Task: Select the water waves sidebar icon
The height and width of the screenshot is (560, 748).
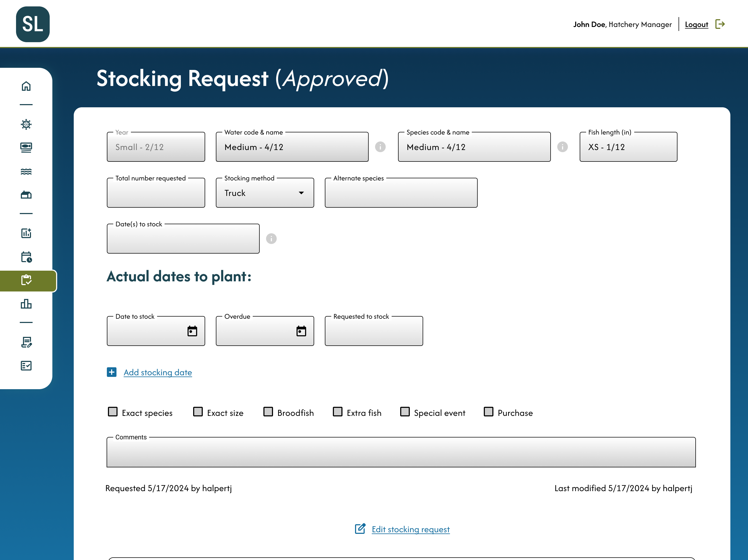Action: [x=26, y=171]
